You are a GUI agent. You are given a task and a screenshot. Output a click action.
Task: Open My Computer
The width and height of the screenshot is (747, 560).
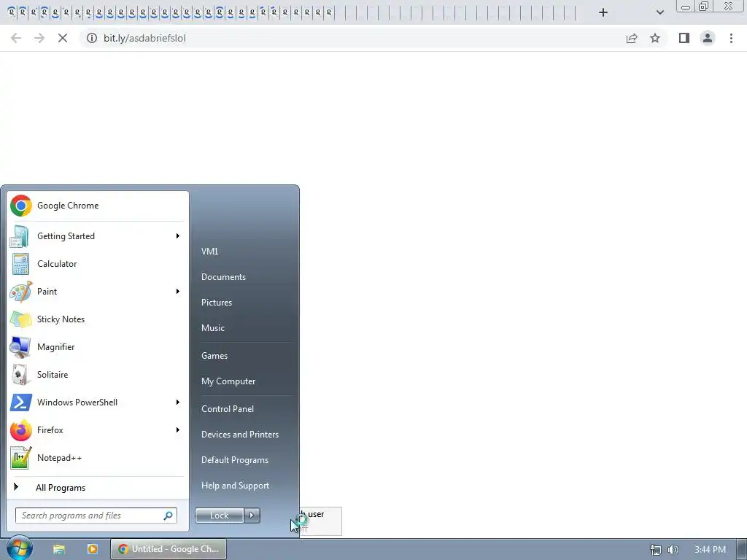click(x=228, y=381)
